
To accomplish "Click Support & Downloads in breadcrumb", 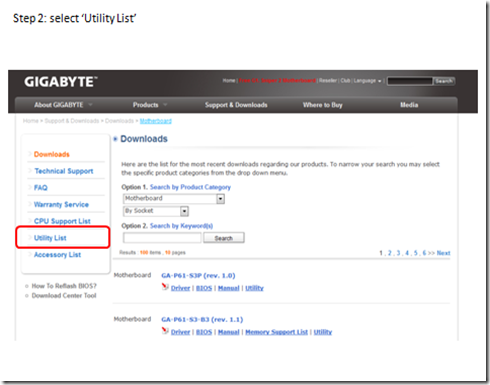I will coord(72,121).
